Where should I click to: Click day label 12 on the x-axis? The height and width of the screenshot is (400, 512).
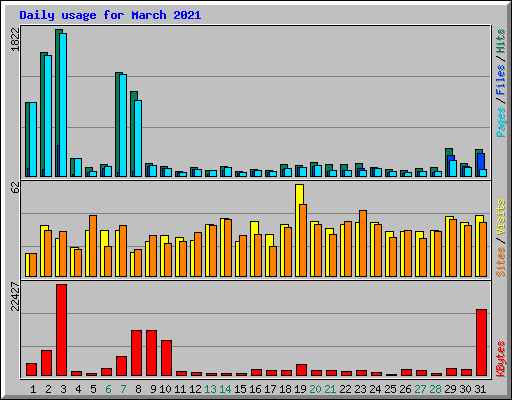(x=195, y=389)
